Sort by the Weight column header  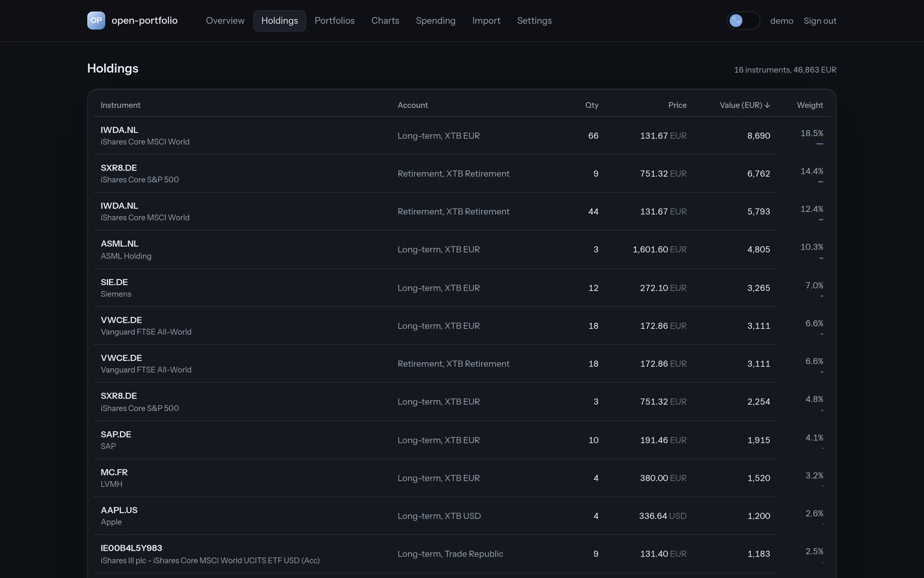[809, 105]
